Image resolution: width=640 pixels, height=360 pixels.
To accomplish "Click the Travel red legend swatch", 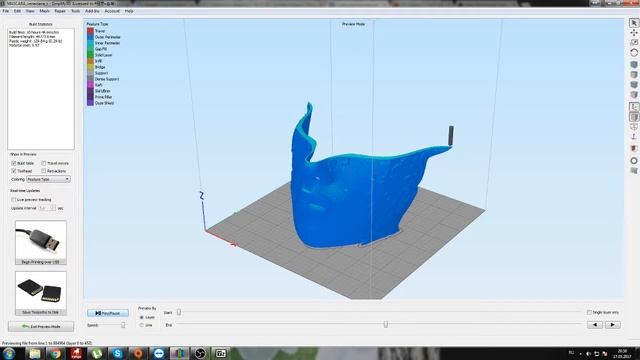I will 90,31.
